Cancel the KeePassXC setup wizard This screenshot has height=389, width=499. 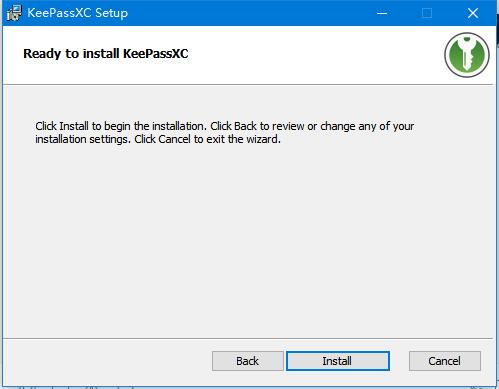pos(445,361)
